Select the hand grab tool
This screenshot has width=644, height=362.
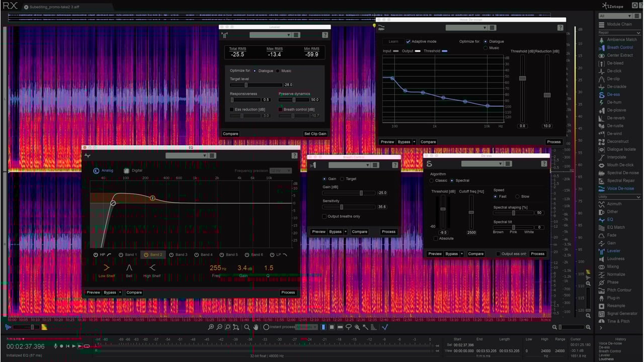[x=256, y=327]
